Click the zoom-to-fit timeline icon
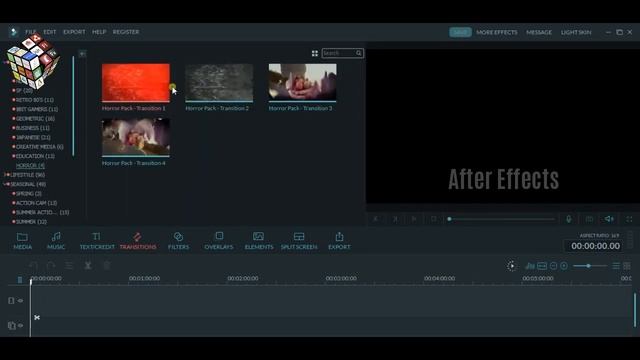 pyautogui.click(x=542, y=266)
